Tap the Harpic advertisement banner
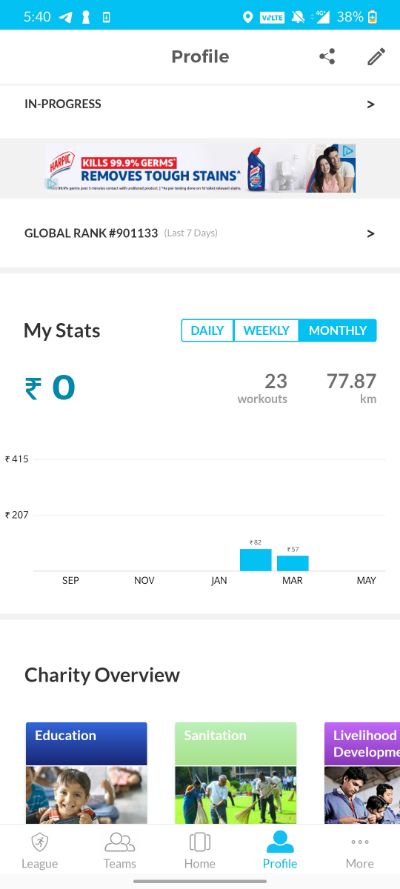The image size is (400, 889). pyautogui.click(x=201, y=168)
